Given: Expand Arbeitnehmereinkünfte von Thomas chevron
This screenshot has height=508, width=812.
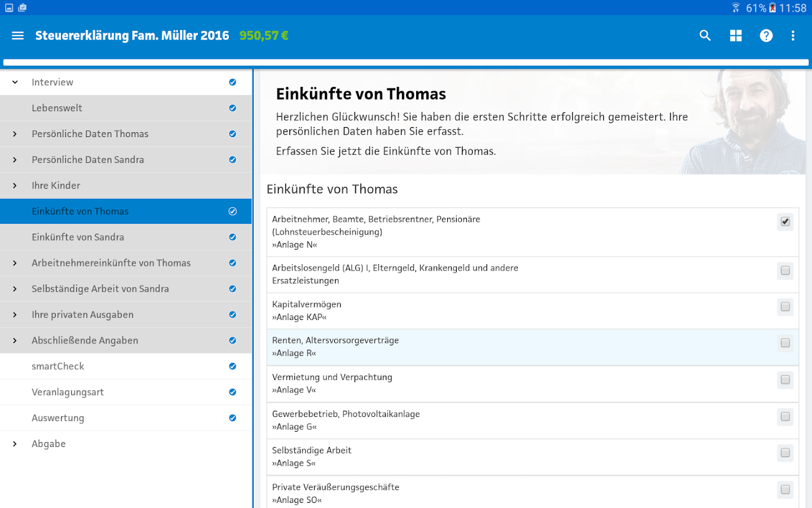Looking at the screenshot, I should pos(15,263).
